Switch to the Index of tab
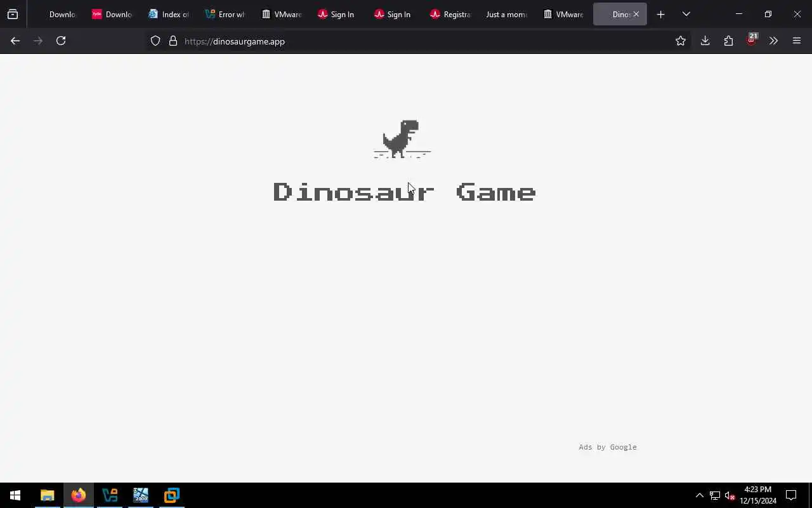Viewport: 812px width, 508px height. [x=169, y=14]
